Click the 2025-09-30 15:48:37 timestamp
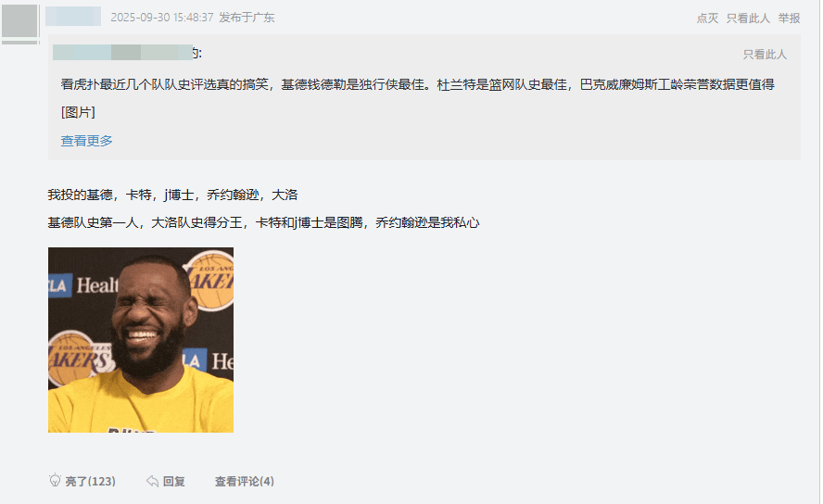Screen dimensions: 823x504 tap(162, 18)
